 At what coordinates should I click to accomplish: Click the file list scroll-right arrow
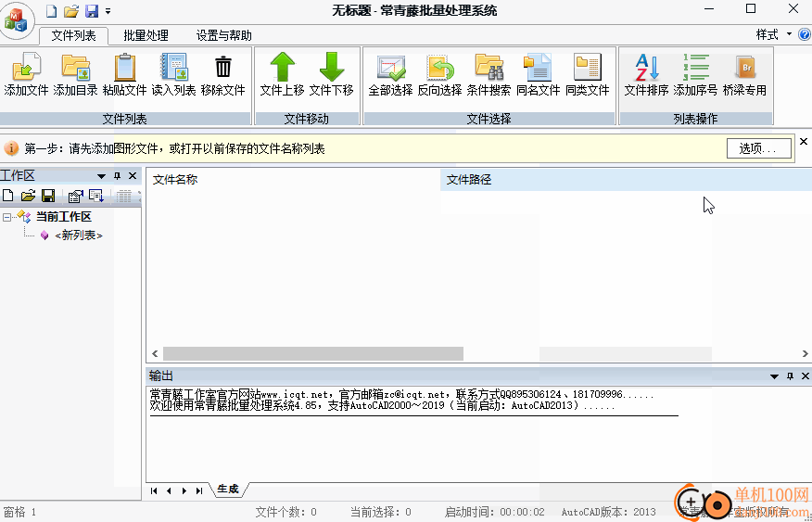[805, 353]
